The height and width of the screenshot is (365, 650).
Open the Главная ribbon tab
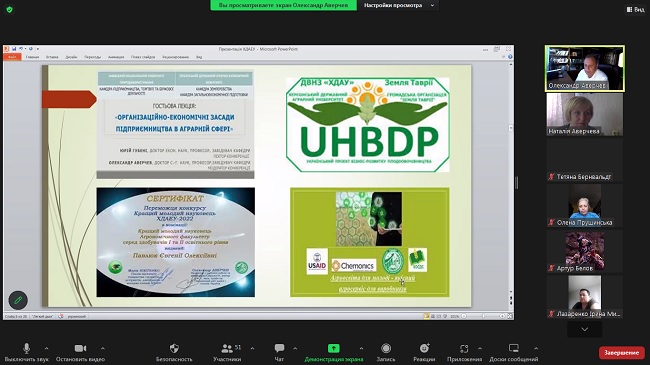[x=32, y=57]
